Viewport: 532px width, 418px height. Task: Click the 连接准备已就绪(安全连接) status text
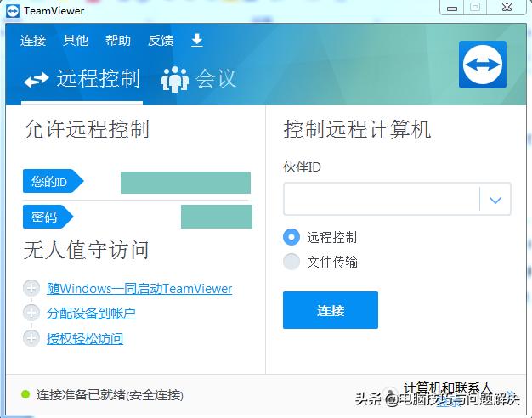coord(110,395)
